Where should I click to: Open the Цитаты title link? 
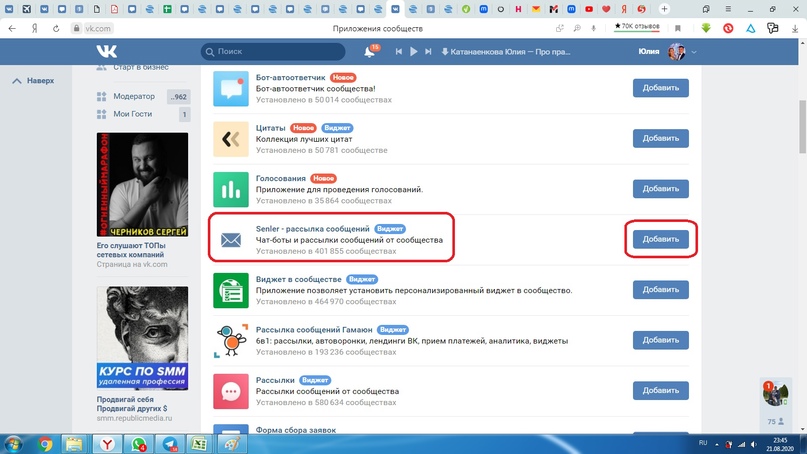coord(270,128)
